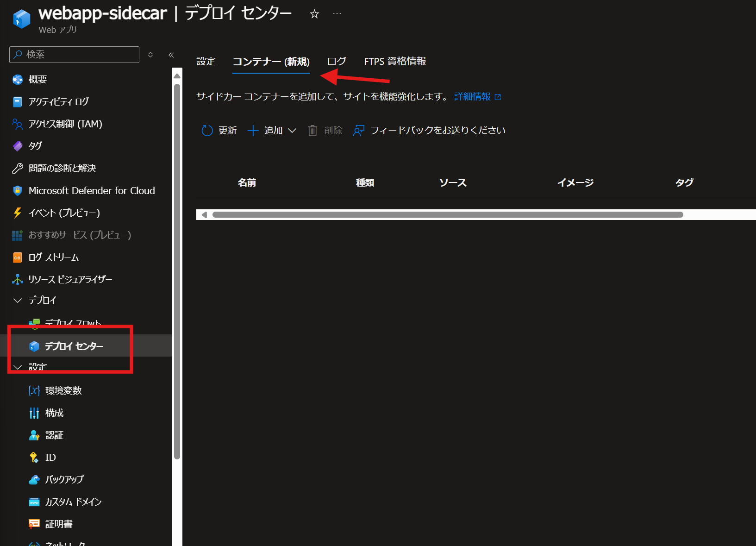Click the 証明書 certificate icon
Image resolution: width=756 pixels, height=546 pixels.
(x=34, y=524)
